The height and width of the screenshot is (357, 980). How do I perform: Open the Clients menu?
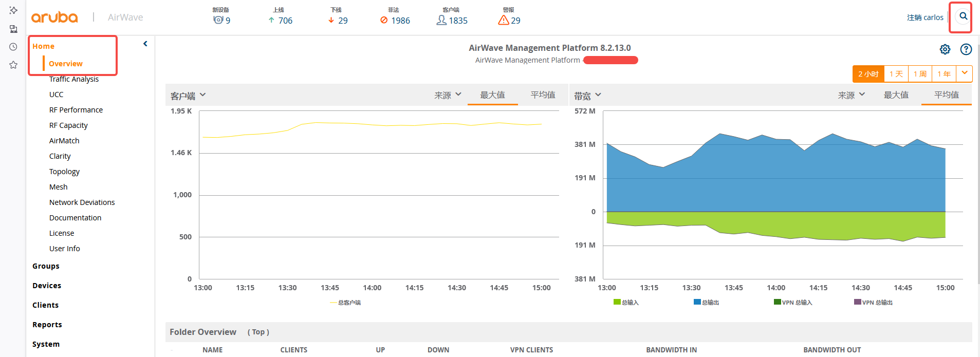click(45, 305)
